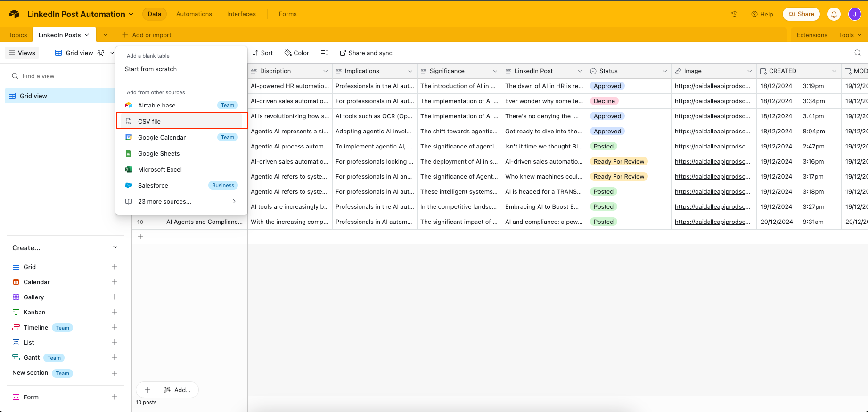
Task: Click the user avatar J
Action: (x=855, y=14)
